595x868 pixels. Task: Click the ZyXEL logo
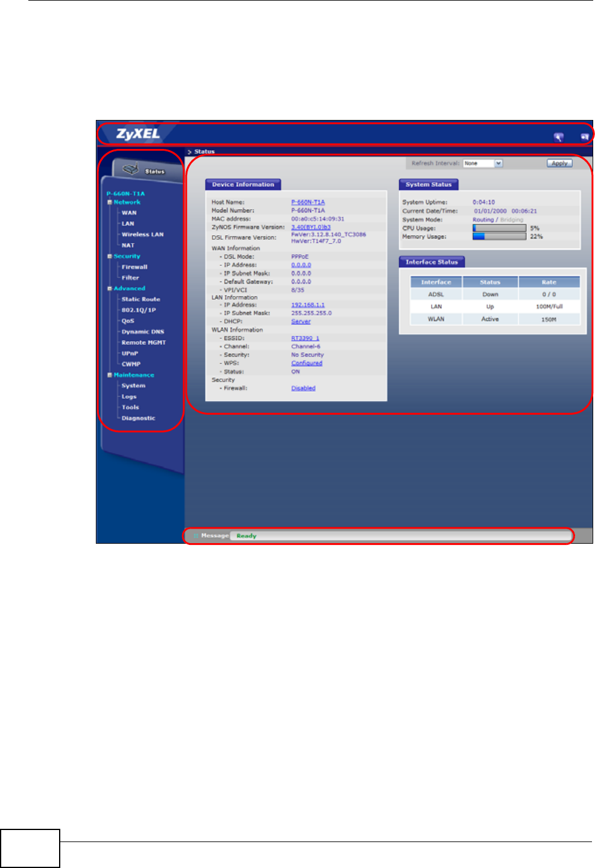138,134
